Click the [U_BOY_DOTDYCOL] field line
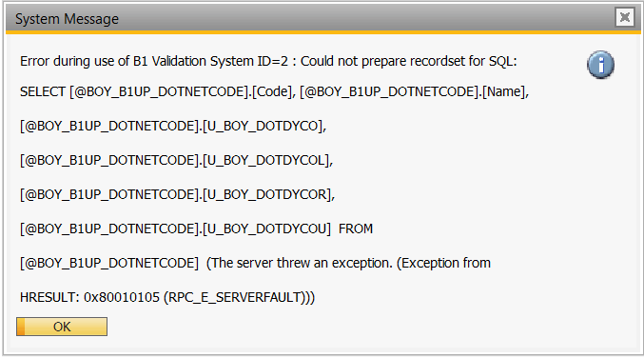The height and width of the screenshot is (358, 644). [x=176, y=160]
